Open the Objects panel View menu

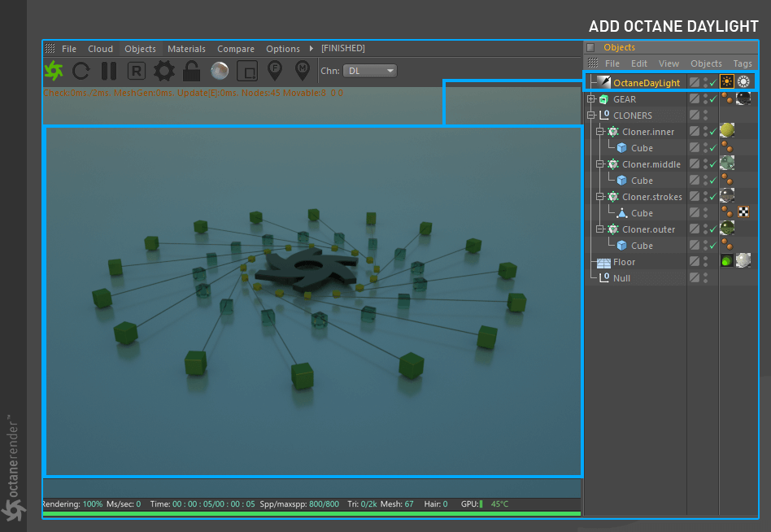point(669,63)
